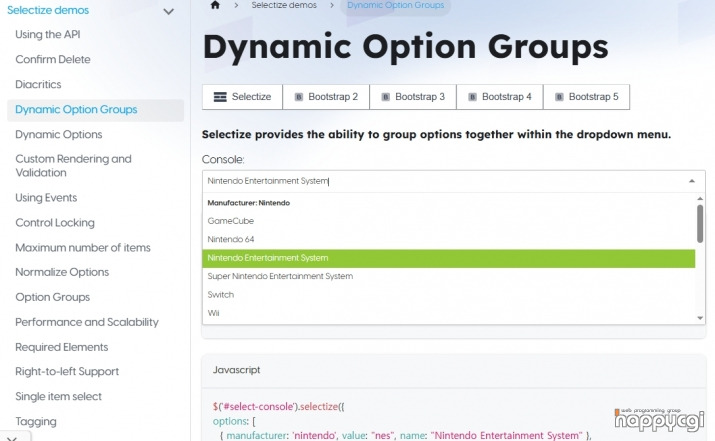Screen dimensions: 715x441
Task: Go to the Confirm Delete demo
Action: [53, 60]
